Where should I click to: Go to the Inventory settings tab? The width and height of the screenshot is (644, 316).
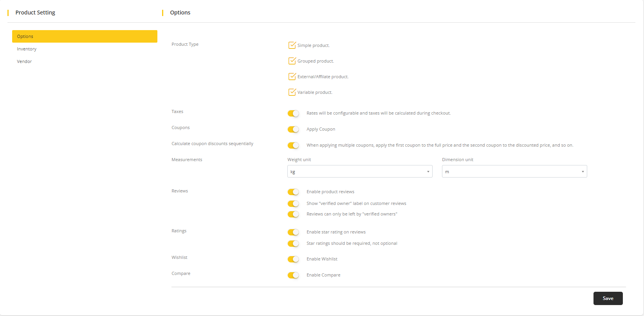(x=27, y=49)
